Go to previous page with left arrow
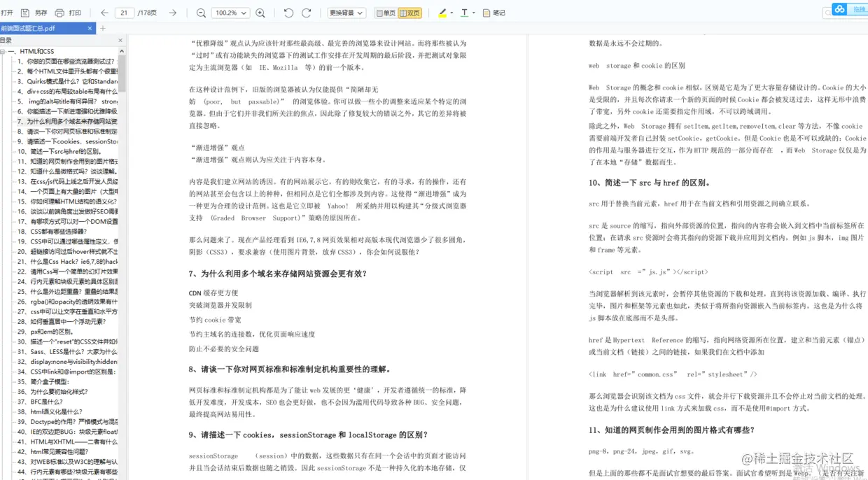Image resolution: width=868 pixels, height=480 pixels. pyautogui.click(x=104, y=13)
